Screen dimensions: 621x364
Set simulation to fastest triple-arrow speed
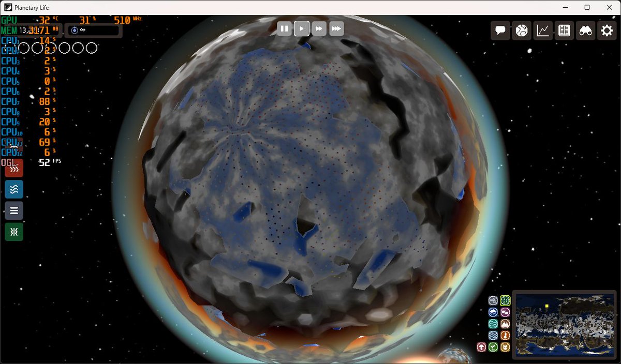coord(336,28)
